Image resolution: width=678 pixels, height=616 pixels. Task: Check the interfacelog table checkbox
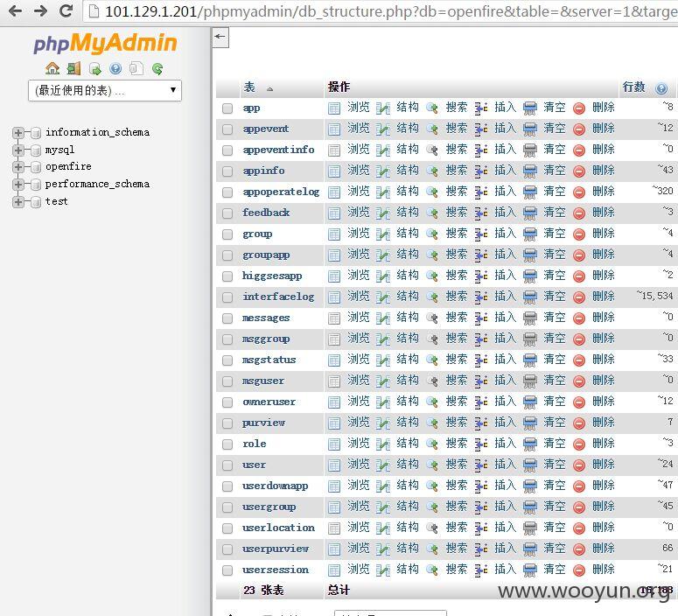click(x=227, y=297)
